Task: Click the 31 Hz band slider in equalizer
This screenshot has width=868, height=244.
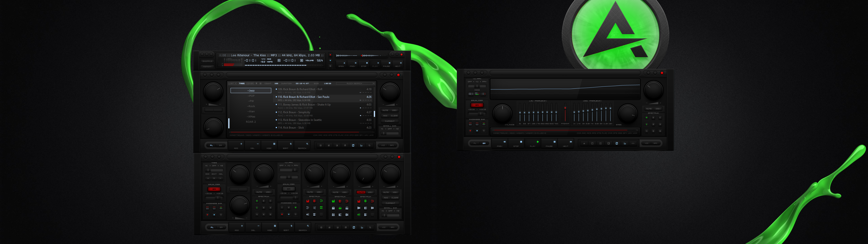Action: click(520, 112)
